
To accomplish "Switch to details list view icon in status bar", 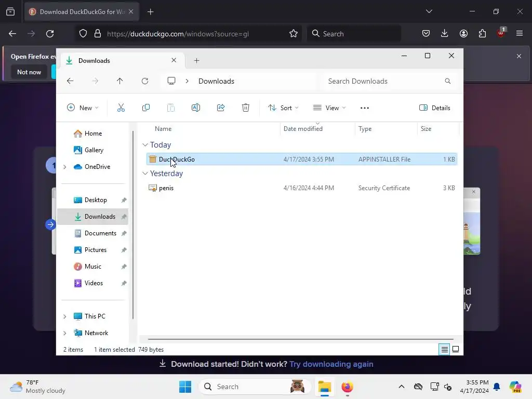I will click(445, 350).
